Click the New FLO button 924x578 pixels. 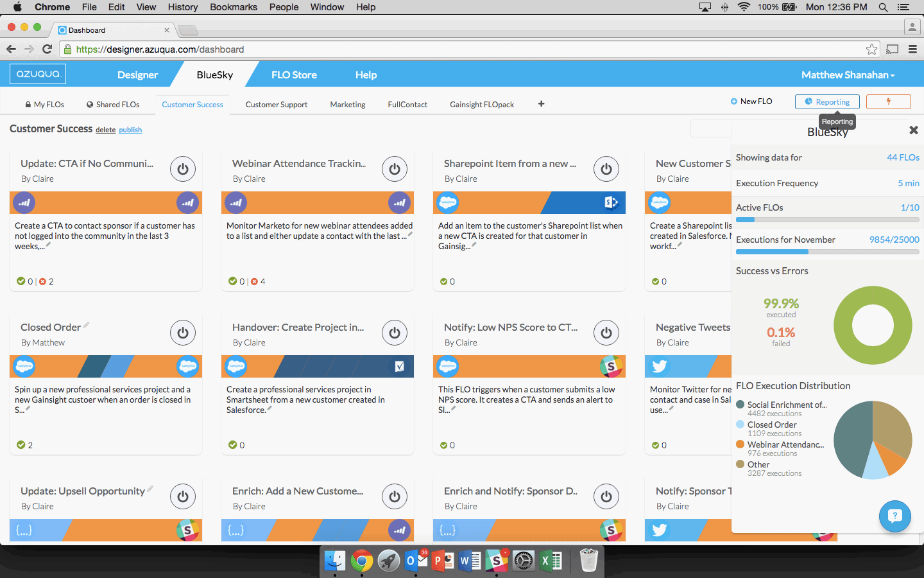751,101
